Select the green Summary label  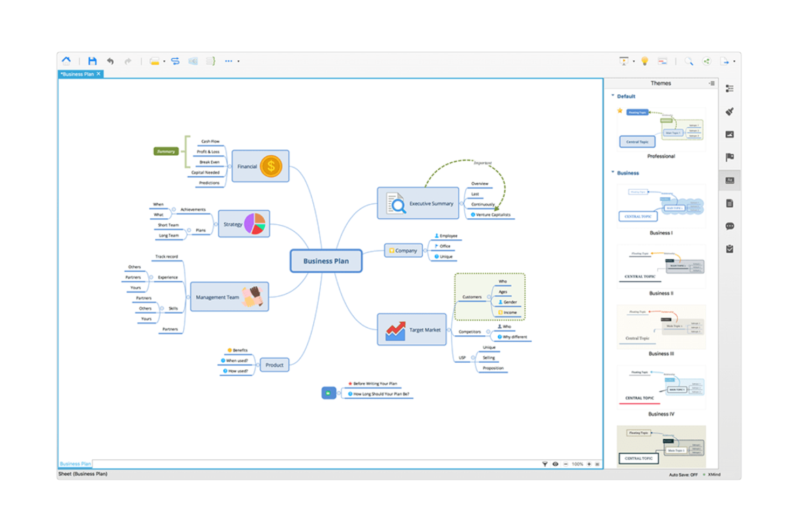click(166, 151)
